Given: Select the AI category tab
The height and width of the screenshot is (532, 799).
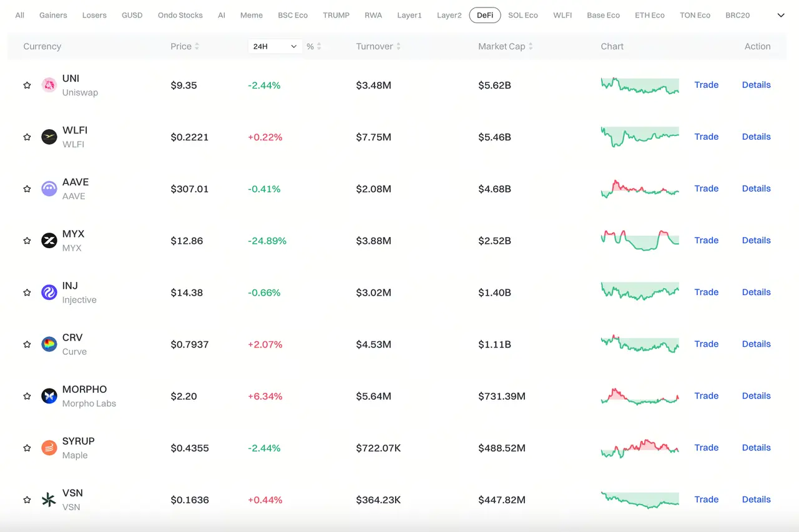Looking at the screenshot, I should [x=222, y=15].
